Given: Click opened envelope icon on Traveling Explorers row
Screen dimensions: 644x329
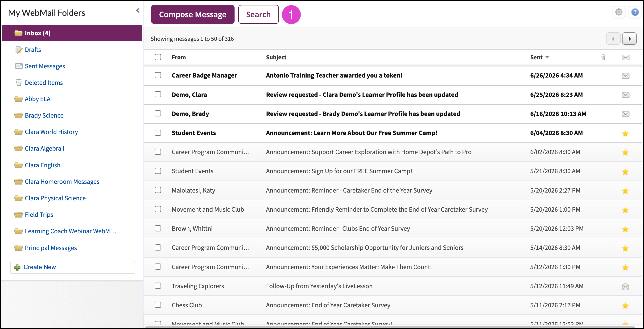Looking at the screenshot, I should (625, 287).
